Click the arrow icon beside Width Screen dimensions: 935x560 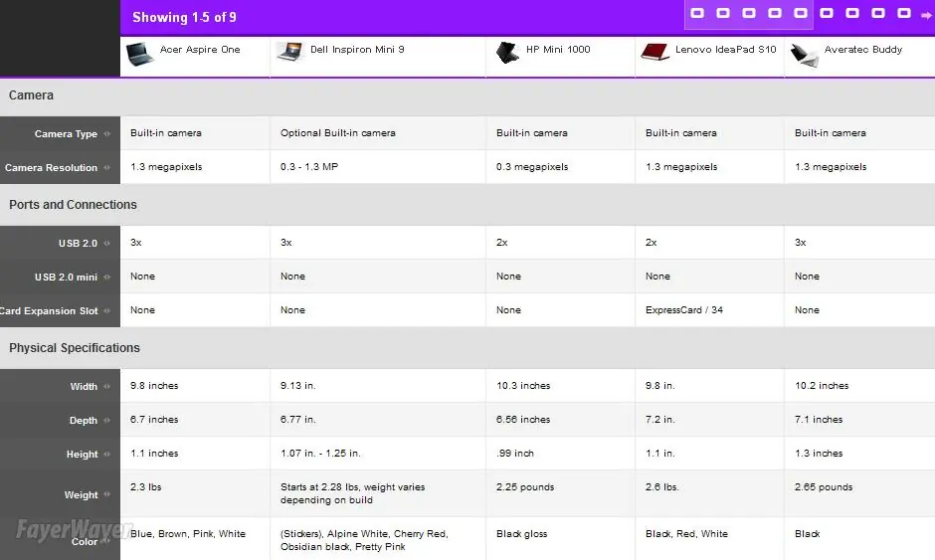tap(106, 387)
